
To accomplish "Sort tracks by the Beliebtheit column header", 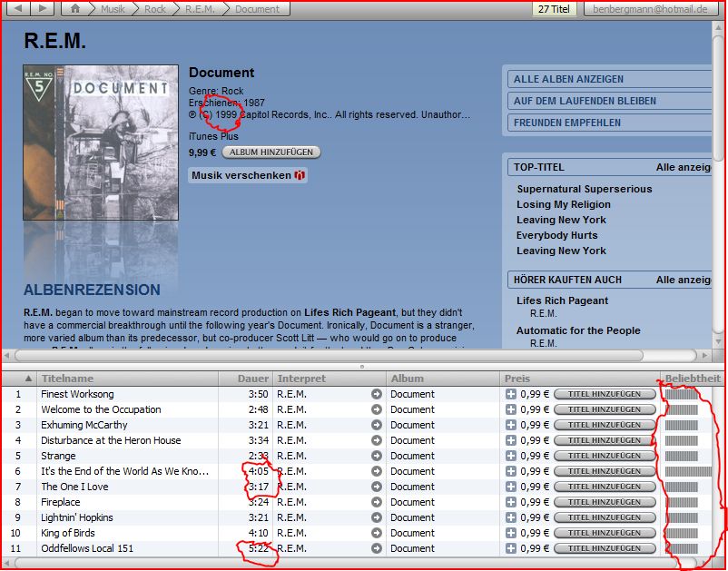I will click(x=693, y=379).
